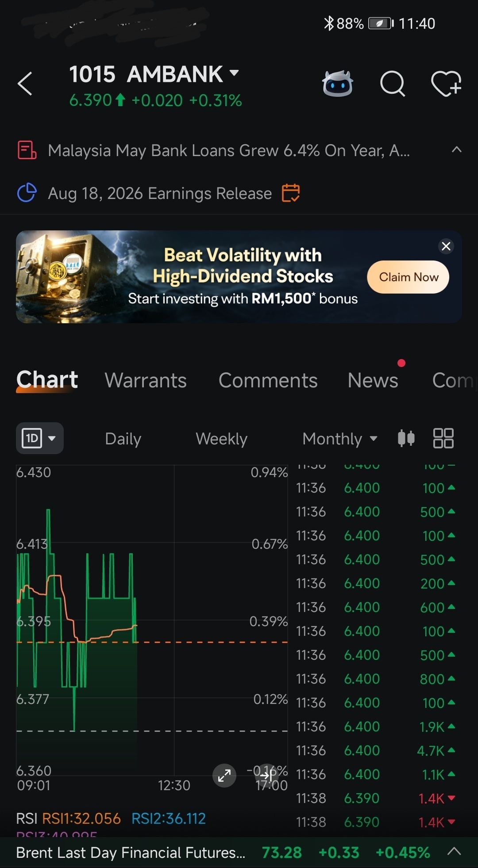Close the high-dividend promo banner
Screen dimensions: 478x868
pyautogui.click(x=446, y=246)
